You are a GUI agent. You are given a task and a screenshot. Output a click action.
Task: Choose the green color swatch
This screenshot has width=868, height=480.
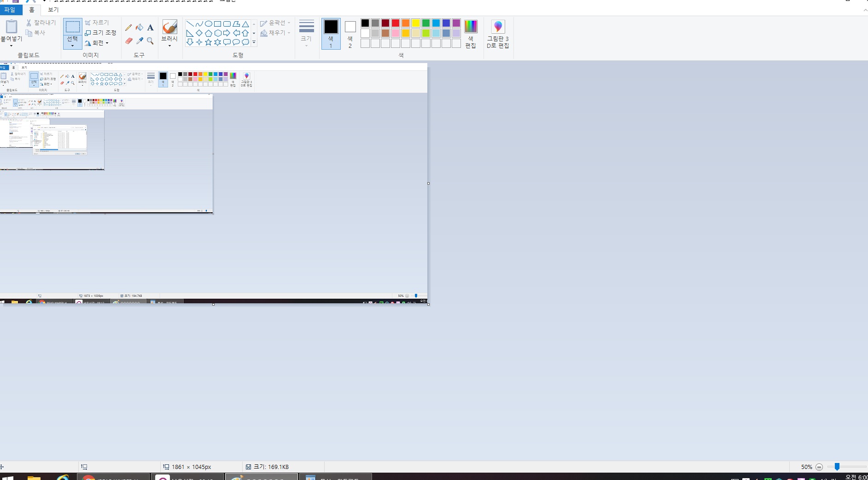coord(426,23)
